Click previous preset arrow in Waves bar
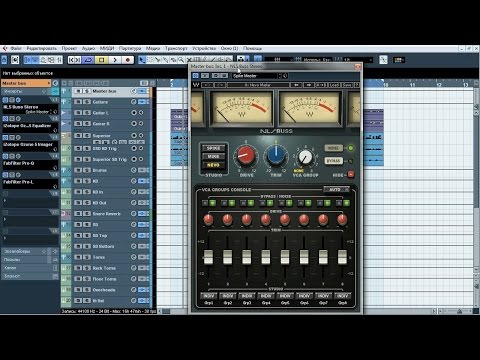This screenshot has width=480, height=360. [296, 85]
